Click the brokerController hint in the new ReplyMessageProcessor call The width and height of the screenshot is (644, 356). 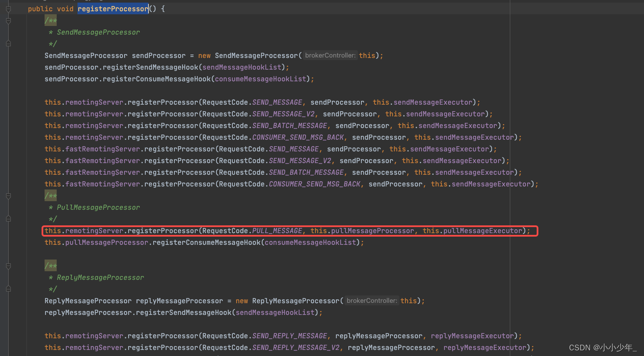372,301
